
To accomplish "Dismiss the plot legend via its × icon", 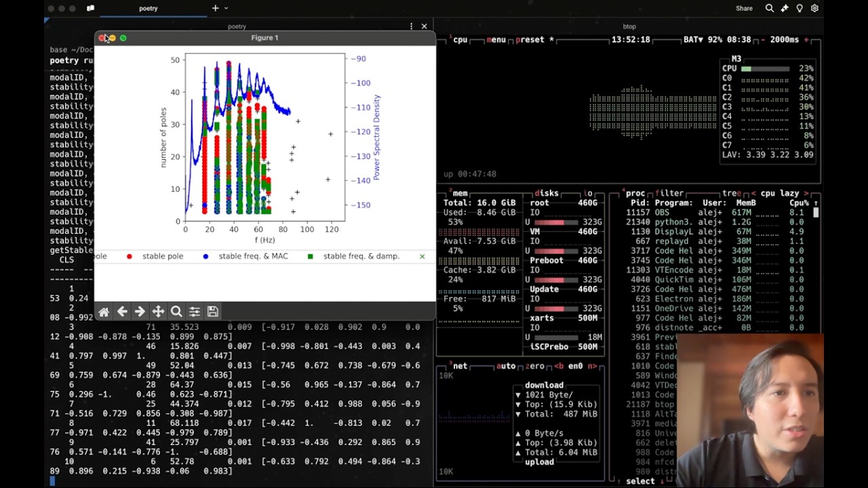I will (422, 256).
